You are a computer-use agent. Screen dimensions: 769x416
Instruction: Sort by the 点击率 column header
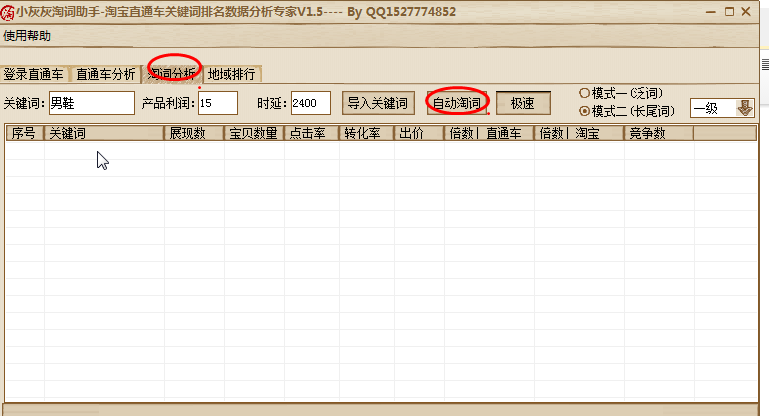click(311, 133)
